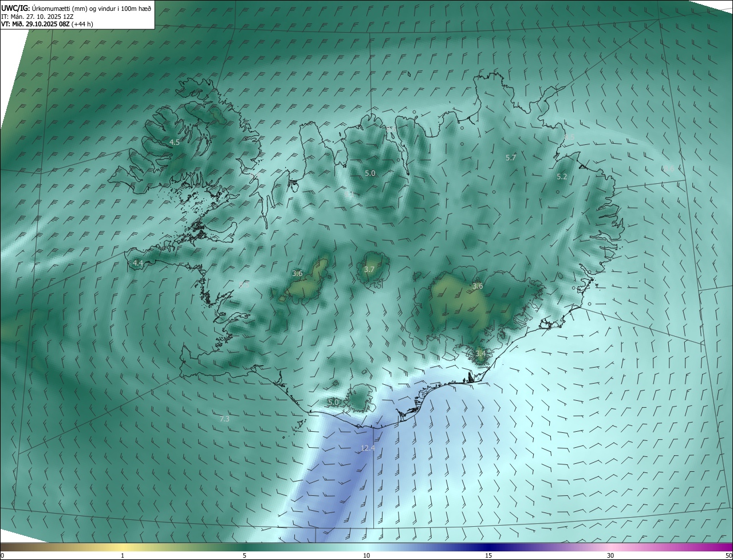Click the 4.5 value over the Westfjords
The height and width of the screenshot is (560, 733).
coord(175,142)
